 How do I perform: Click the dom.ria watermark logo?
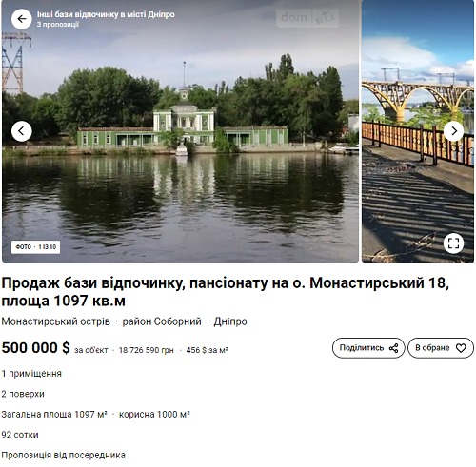(x=307, y=17)
